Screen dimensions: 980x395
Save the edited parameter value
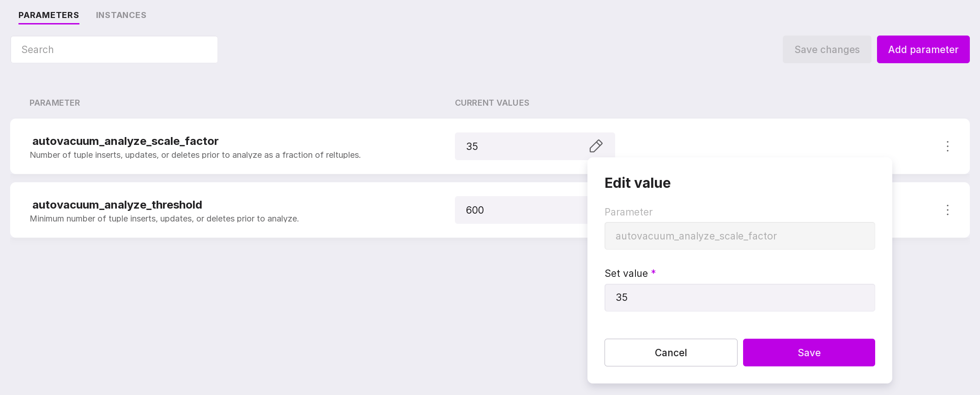click(x=809, y=353)
